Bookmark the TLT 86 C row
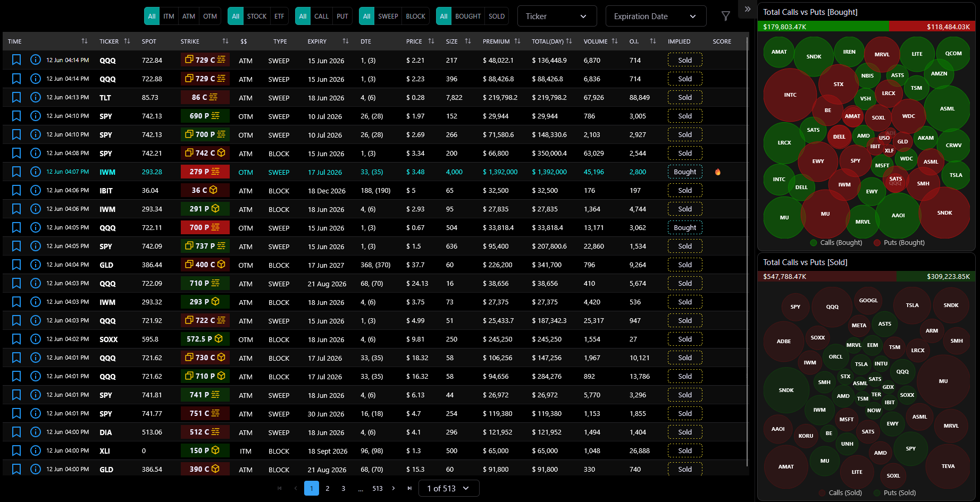The width and height of the screenshot is (980, 502). (16, 97)
